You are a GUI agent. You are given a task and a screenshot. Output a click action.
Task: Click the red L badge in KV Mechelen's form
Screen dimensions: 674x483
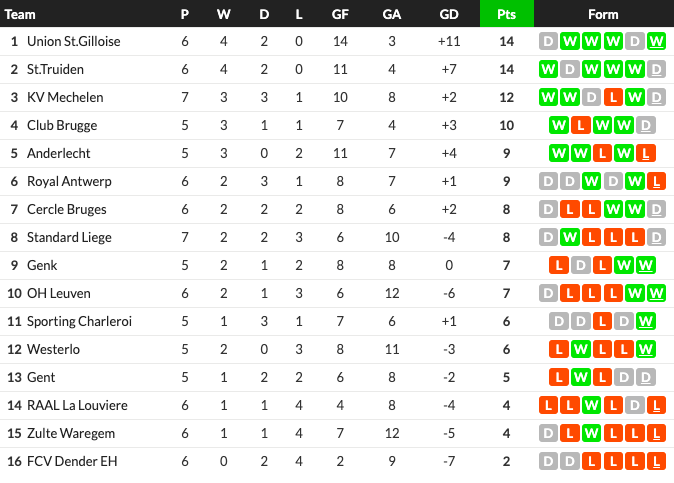(613, 97)
